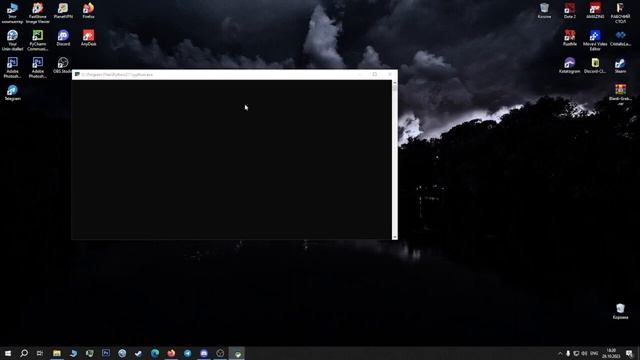Launch Steam from the desktop shortcut
The height and width of the screenshot is (360, 640).
pyautogui.click(x=620, y=65)
